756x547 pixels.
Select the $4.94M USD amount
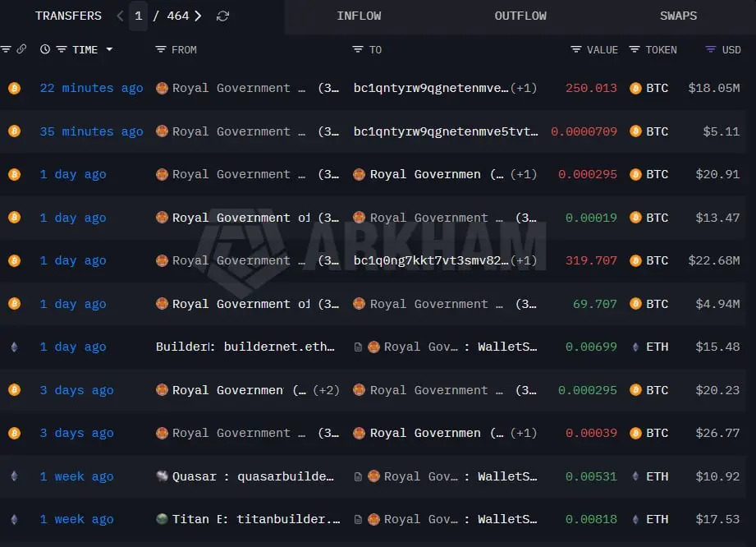[717, 305]
